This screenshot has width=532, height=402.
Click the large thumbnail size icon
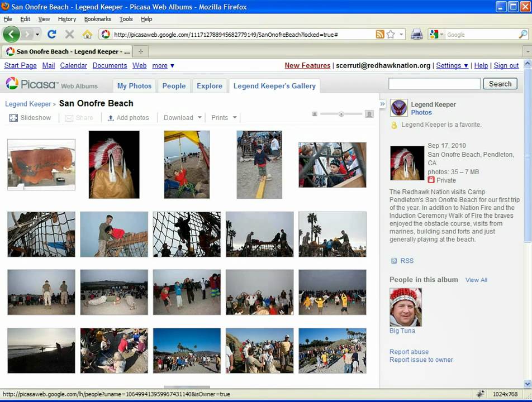[x=369, y=114]
